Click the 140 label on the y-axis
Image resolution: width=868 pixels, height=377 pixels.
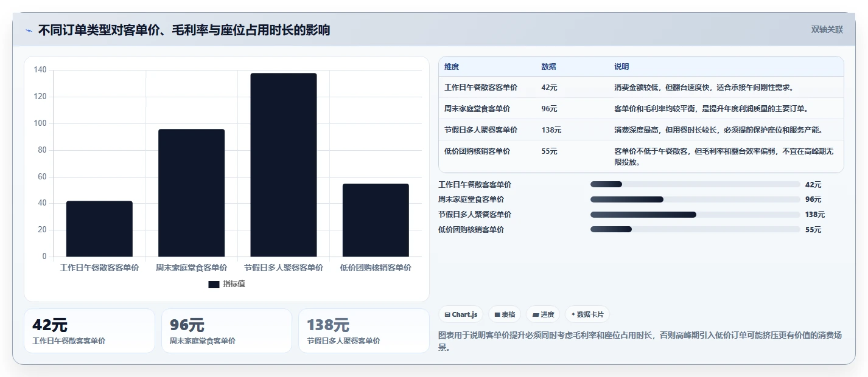coord(40,70)
